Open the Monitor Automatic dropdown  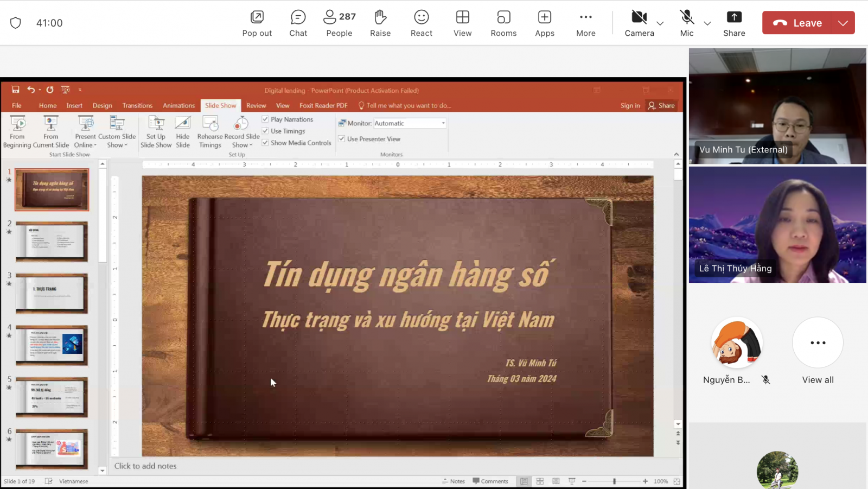point(443,123)
